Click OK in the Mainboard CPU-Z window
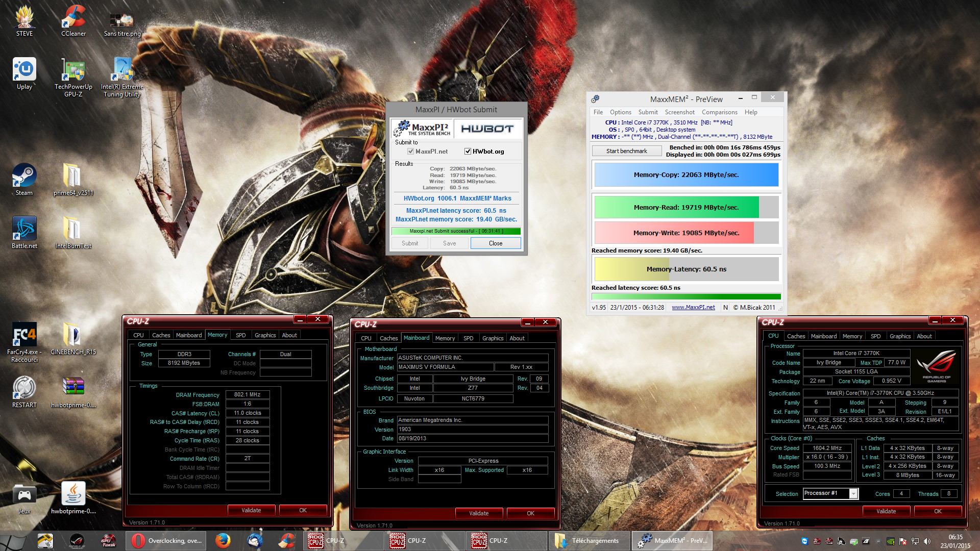The width and height of the screenshot is (980, 551). 530,513
